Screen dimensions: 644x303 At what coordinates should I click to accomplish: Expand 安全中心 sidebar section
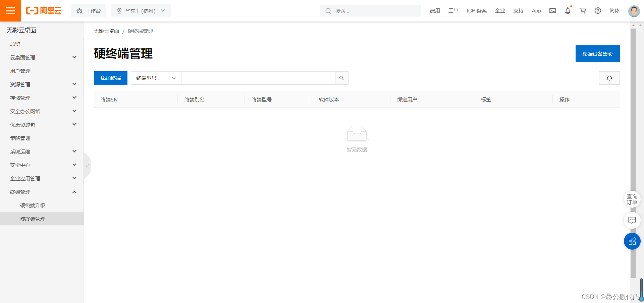coord(42,165)
